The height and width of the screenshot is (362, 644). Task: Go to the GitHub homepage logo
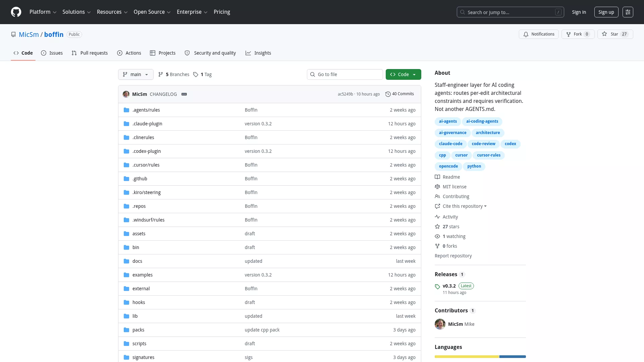click(16, 12)
